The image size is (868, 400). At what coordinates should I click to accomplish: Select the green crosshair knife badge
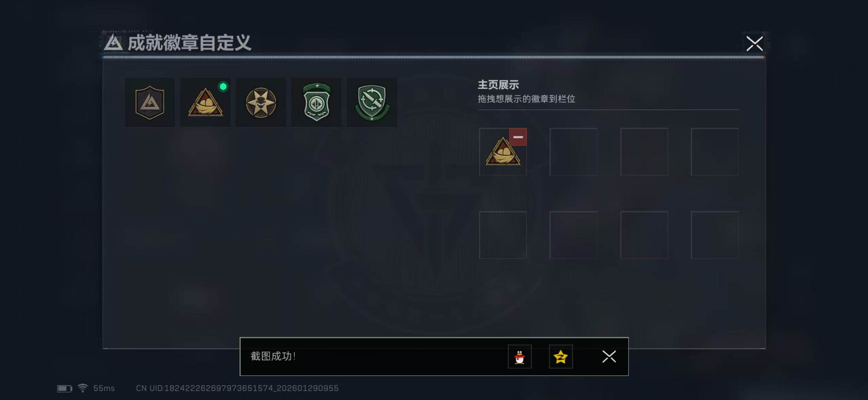point(372,102)
